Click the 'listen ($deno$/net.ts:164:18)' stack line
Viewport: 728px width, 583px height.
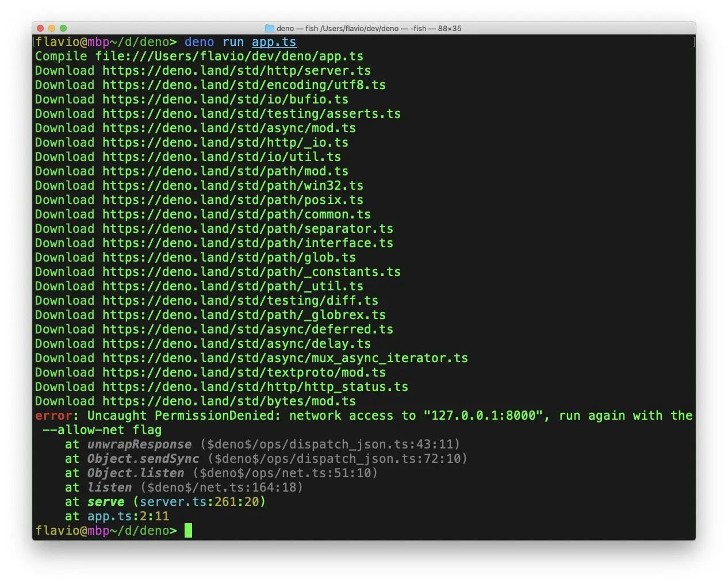(x=195, y=488)
